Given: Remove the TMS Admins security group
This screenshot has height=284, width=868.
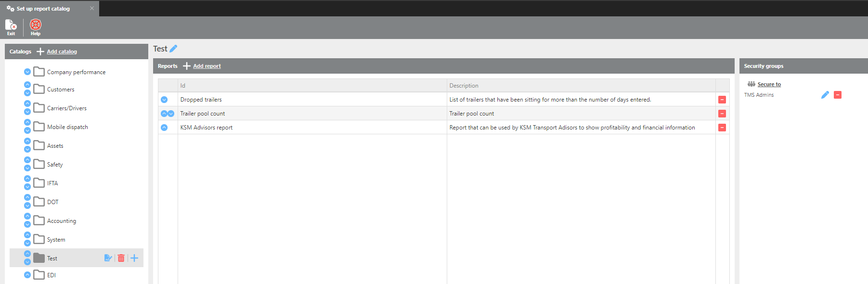Looking at the screenshot, I should tap(838, 95).
